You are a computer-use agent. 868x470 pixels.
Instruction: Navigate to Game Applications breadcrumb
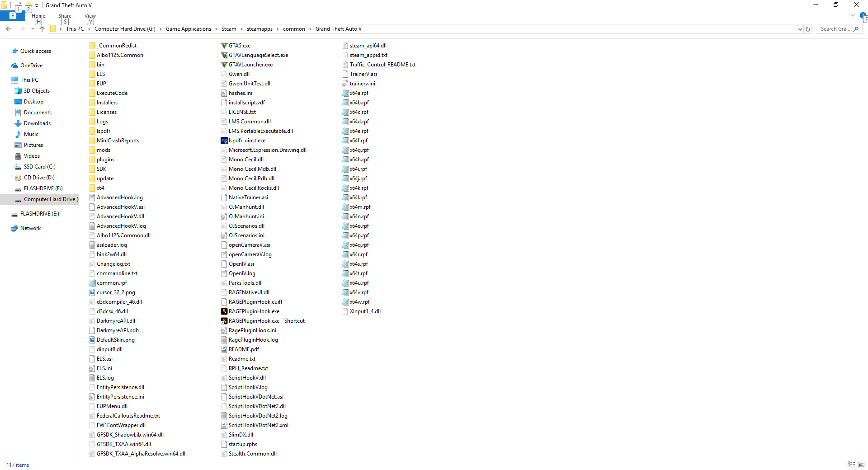click(x=189, y=29)
